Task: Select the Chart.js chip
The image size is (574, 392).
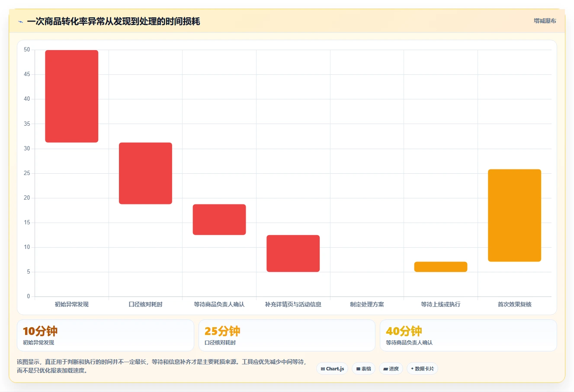Action: pyautogui.click(x=332, y=369)
